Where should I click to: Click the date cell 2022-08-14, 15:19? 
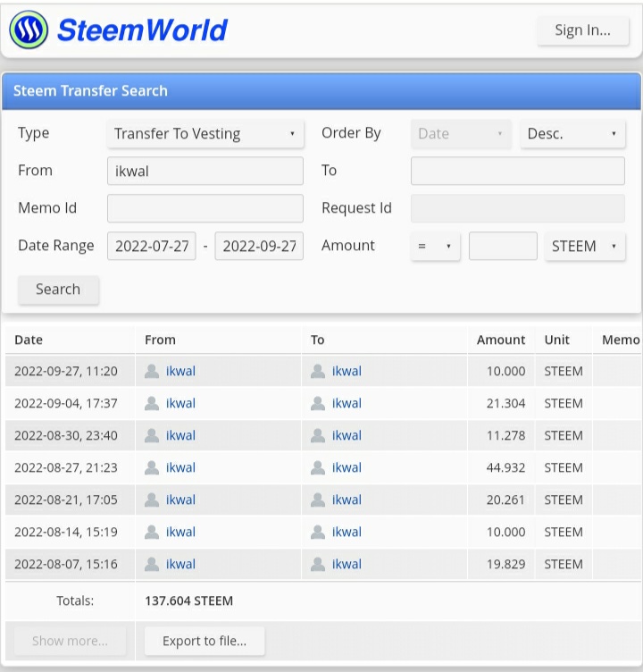(66, 532)
